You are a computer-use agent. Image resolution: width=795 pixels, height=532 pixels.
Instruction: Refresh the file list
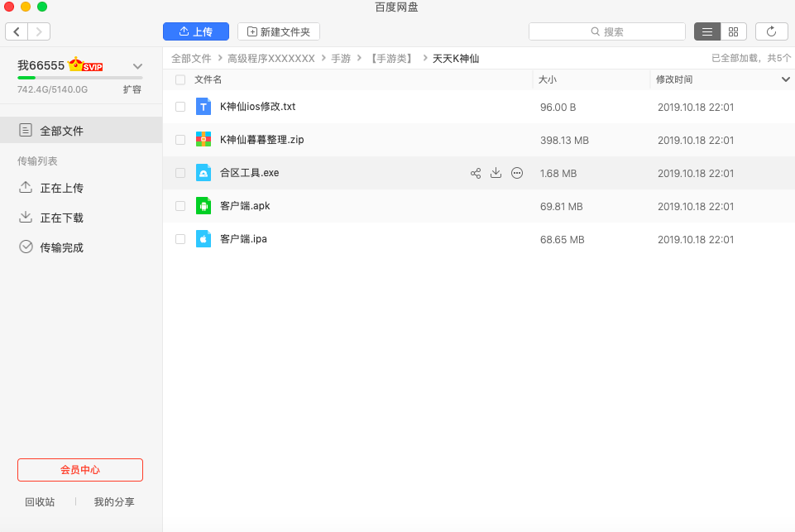tap(771, 31)
